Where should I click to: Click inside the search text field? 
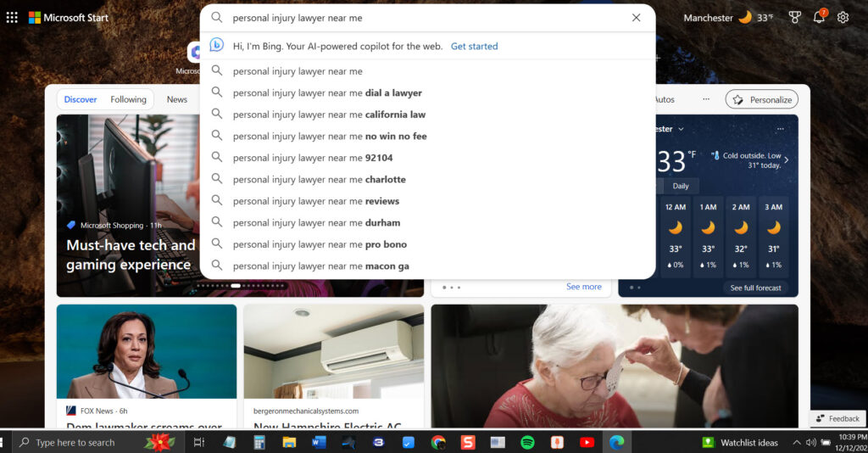426,18
